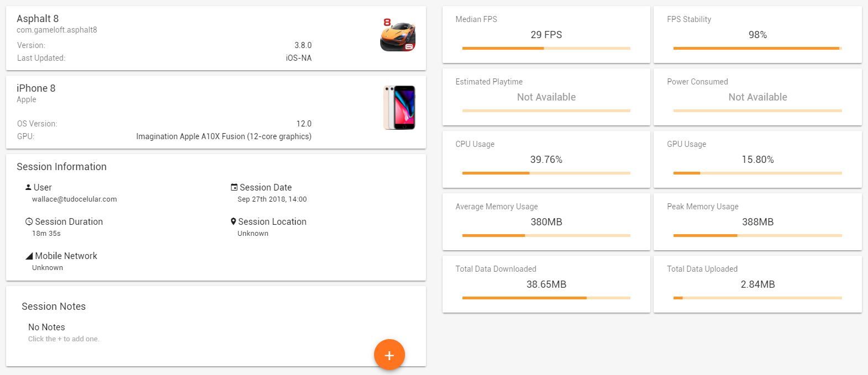Click the user email wallace@tudocelular.com
Image resolution: width=868 pixels, height=375 pixels.
pyautogui.click(x=75, y=199)
